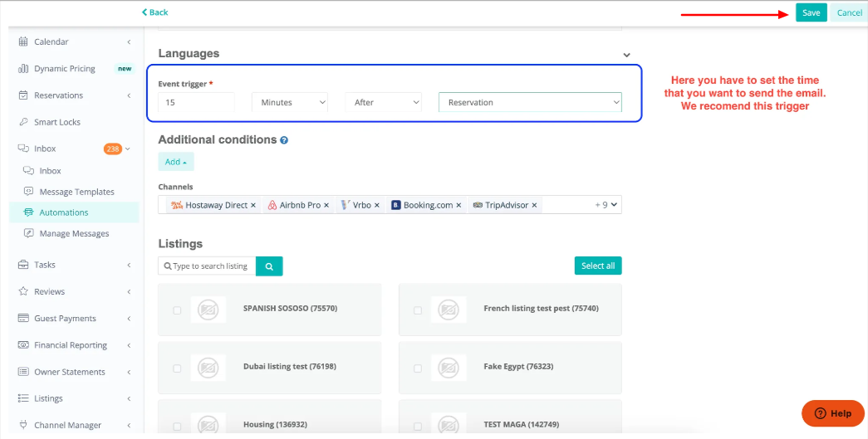
Task: Click the Smart Locks key icon
Action: coord(23,122)
